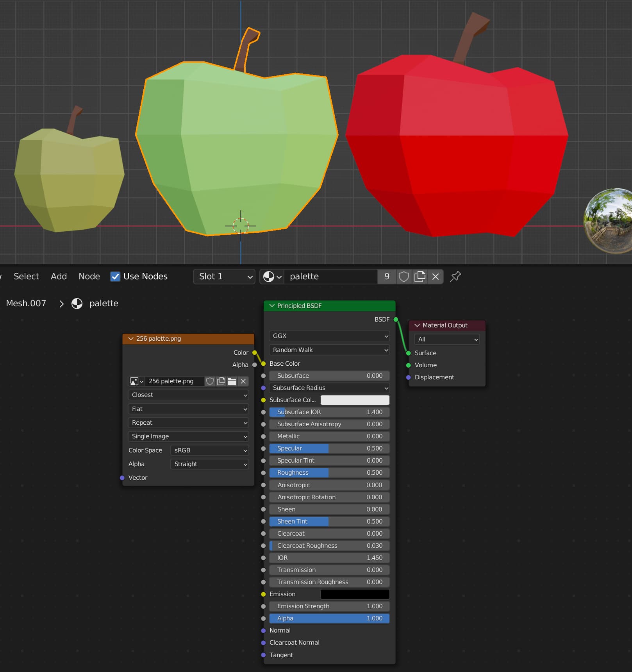This screenshot has width=632, height=672.
Task: Open the Node menu
Action: [x=89, y=277]
